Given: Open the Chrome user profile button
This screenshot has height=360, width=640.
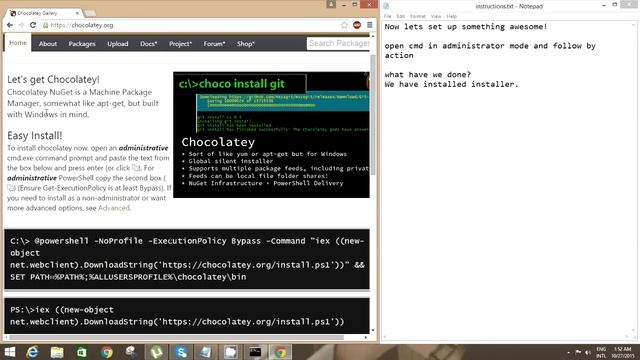Looking at the screenshot, I should point(331,4).
